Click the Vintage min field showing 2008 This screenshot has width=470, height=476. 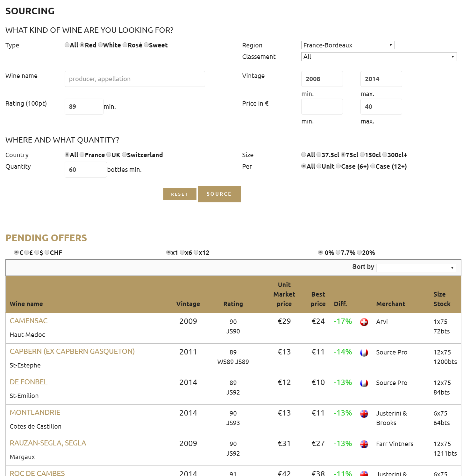pos(322,79)
